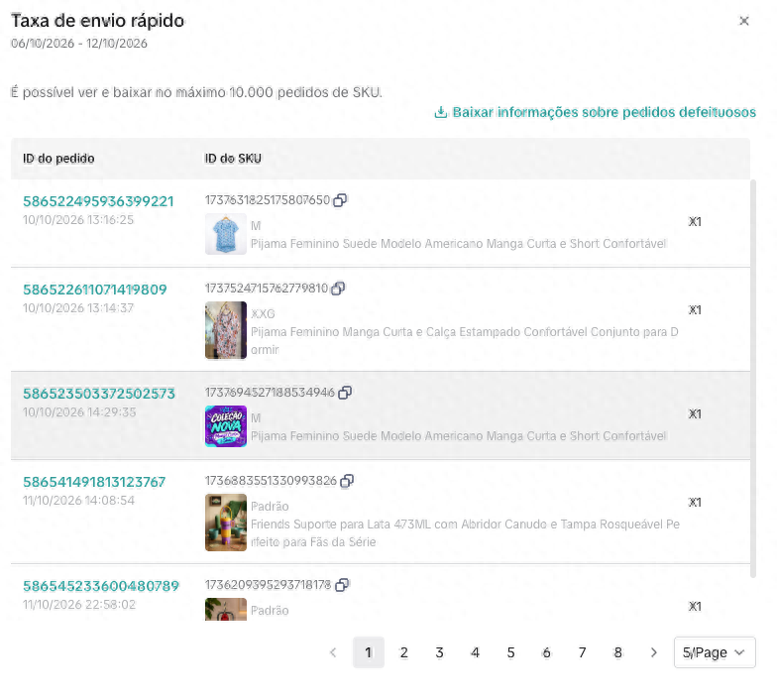This screenshot has height=700, width=777.
Task: Click the vertical scrollbar of the order list
Action: click(753, 379)
